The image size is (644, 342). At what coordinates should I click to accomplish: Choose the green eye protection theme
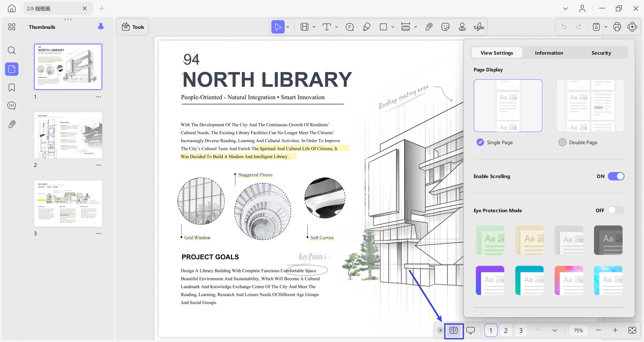click(490, 240)
